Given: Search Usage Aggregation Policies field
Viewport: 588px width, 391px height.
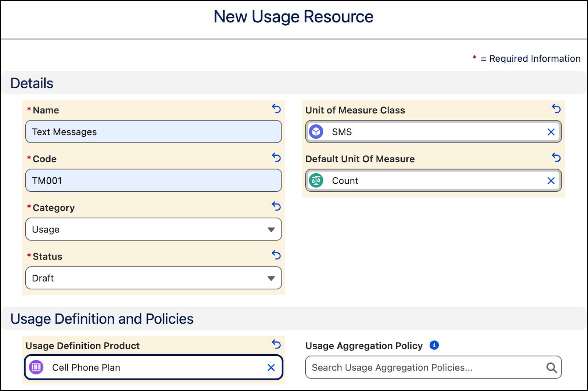Looking at the screenshot, I should [x=434, y=368].
